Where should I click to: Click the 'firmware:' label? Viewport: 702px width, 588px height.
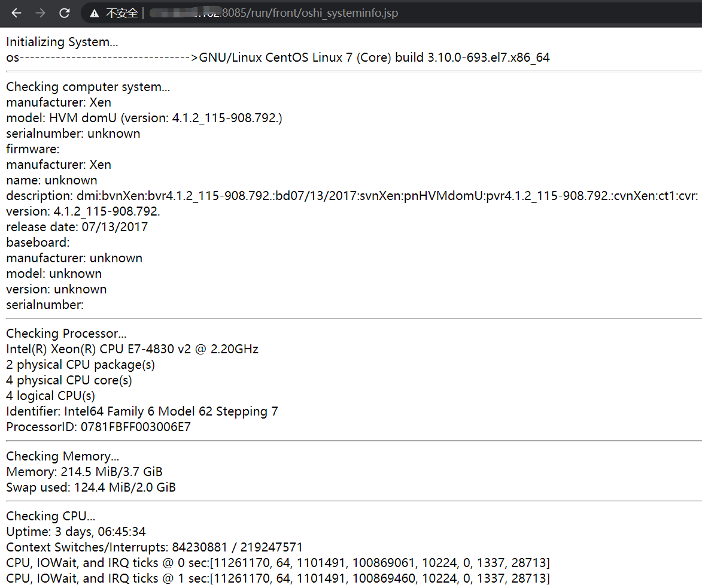[33, 149]
